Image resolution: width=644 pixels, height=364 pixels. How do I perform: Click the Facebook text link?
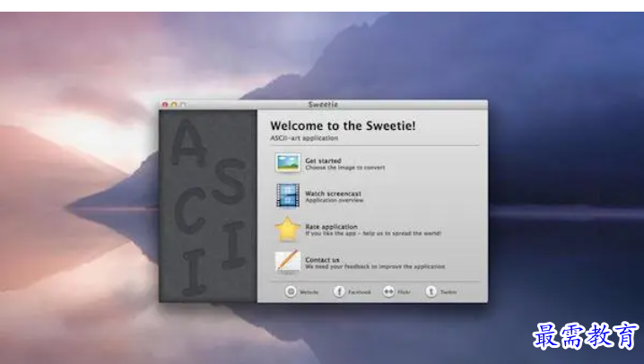[x=360, y=292]
